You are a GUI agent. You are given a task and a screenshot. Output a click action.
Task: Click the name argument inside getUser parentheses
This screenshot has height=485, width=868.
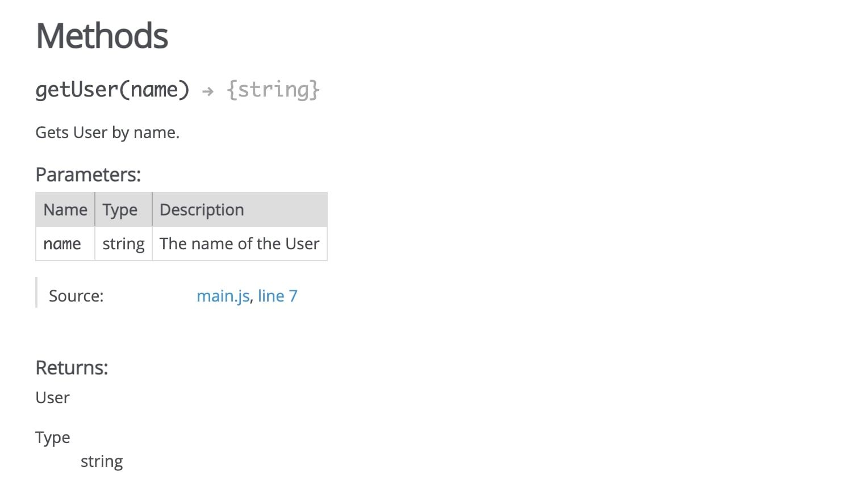coord(154,90)
